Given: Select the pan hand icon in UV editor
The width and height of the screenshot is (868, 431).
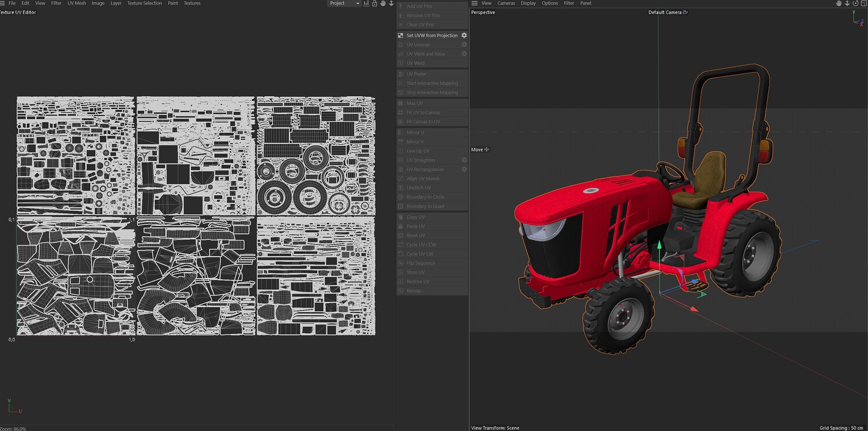Looking at the screenshot, I should point(383,3).
